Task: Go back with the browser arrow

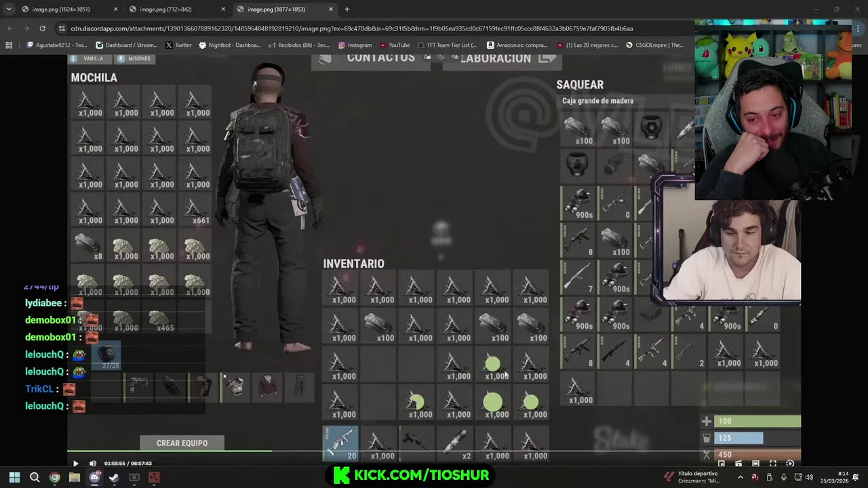Action: click(x=9, y=28)
